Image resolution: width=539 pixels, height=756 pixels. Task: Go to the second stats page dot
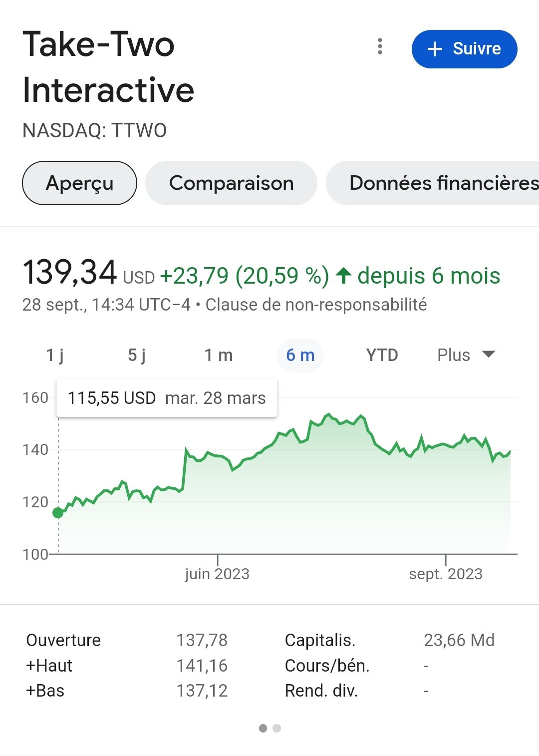tap(277, 729)
